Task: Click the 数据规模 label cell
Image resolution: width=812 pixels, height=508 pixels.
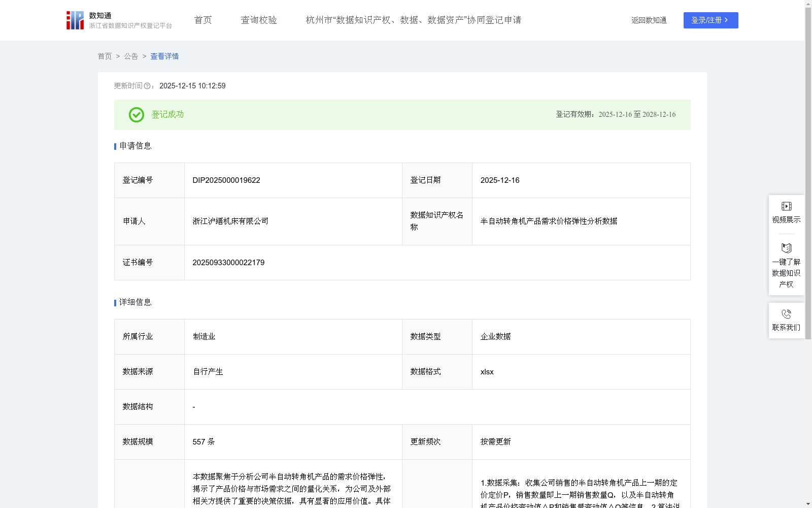Action: (x=149, y=441)
